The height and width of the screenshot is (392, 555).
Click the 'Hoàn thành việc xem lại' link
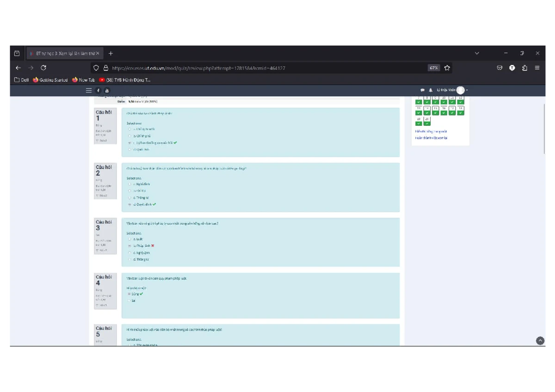tap(431, 138)
